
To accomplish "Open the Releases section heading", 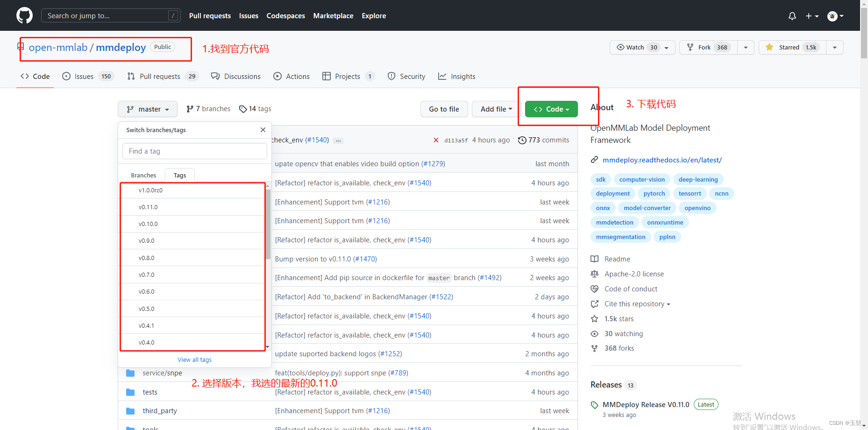I will click(x=606, y=384).
